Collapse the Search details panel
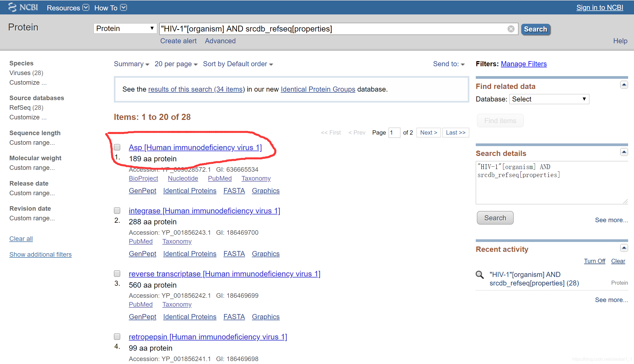634x364 pixels. pyautogui.click(x=624, y=152)
